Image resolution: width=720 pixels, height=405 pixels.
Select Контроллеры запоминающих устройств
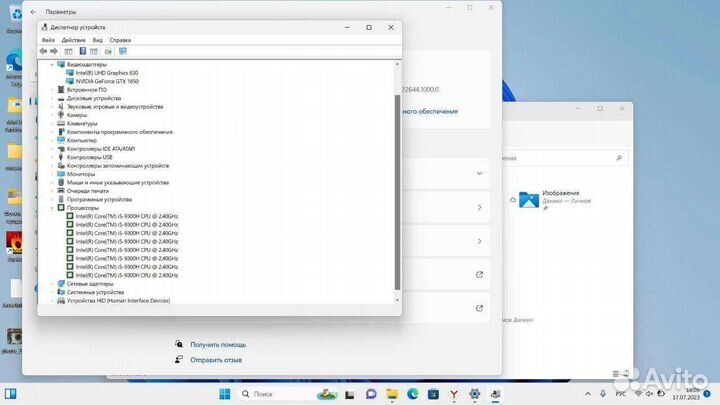pyautogui.click(x=118, y=166)
